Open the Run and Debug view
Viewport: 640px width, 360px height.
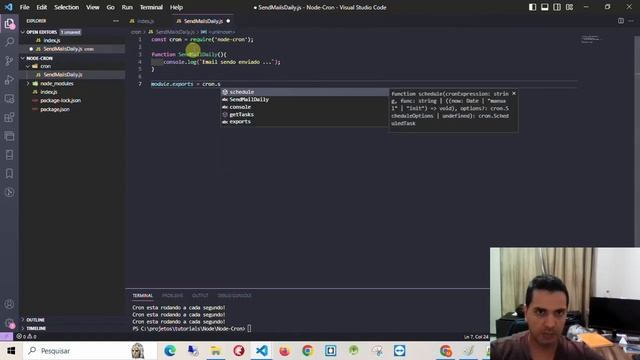(9, 80)
